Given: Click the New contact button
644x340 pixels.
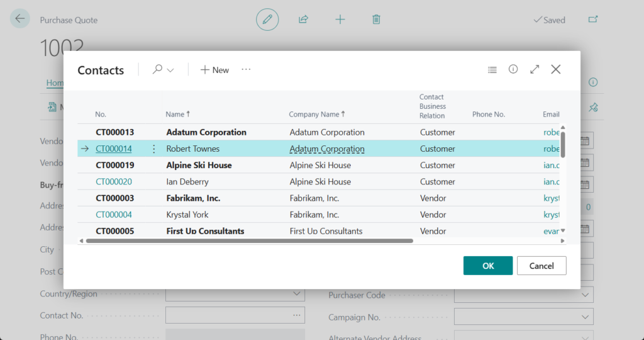Looking at the screenshot, I should tap(214, 70).
